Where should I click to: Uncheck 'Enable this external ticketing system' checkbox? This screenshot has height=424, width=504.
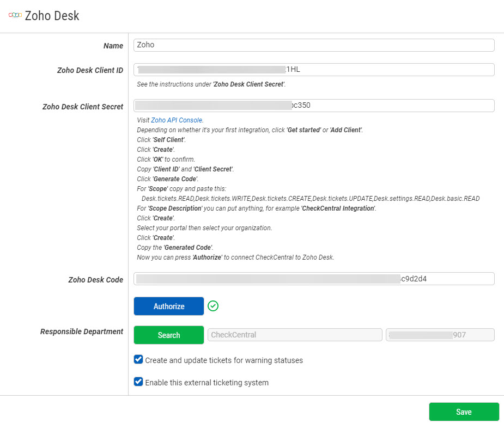tap(138, 382)
